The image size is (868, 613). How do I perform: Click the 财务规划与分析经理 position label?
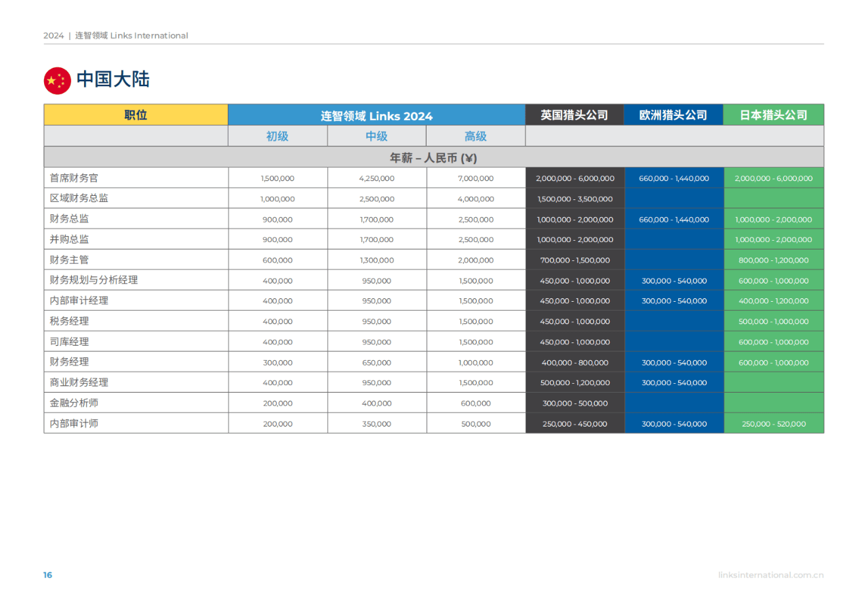point(94,280)
